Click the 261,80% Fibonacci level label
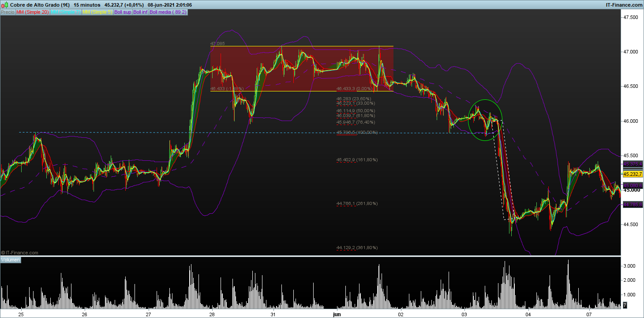This screenshot has width=644, height=318. [x=357, y=203]
